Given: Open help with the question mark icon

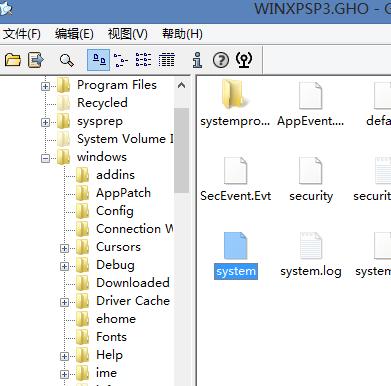Looking at the screenshot, I should pos(221,60).
